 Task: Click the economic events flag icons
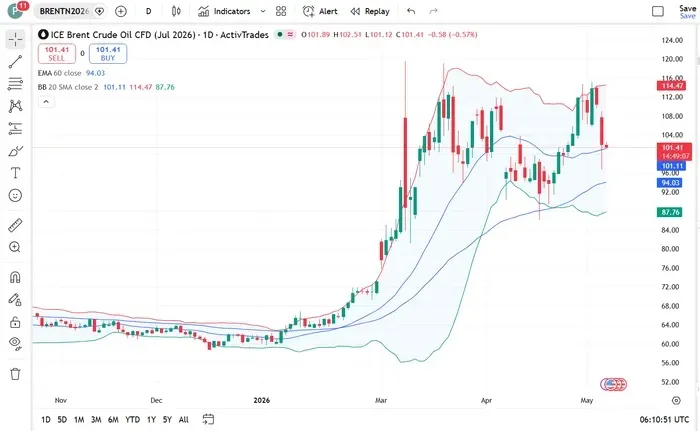[x=614, y=384]
